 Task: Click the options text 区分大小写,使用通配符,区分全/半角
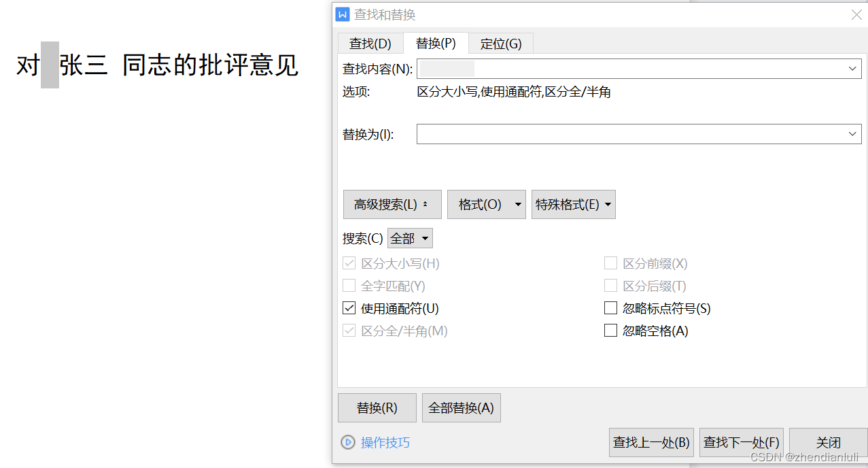click(514, 92)
